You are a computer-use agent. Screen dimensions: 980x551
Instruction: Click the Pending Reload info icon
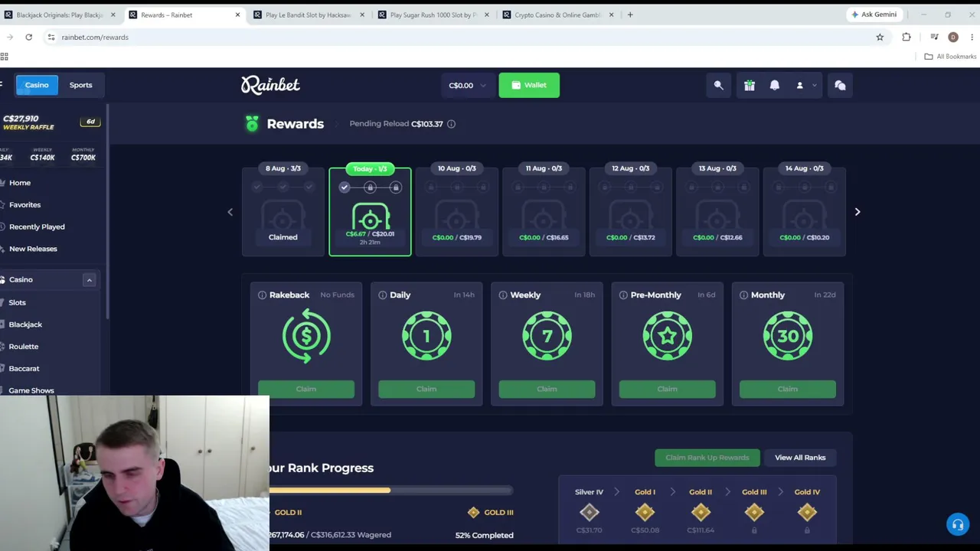tap(451, 124)
